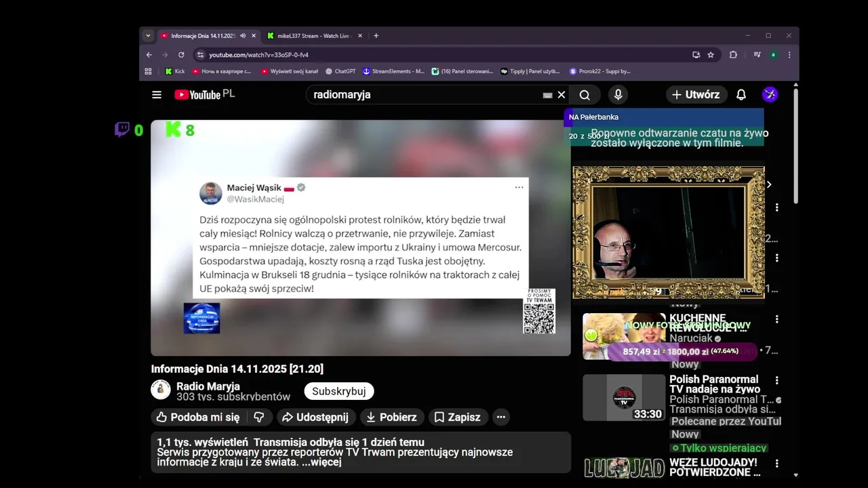Open the Chrome profile avatar
Screen dimensions: 868x488
point(773,55)
